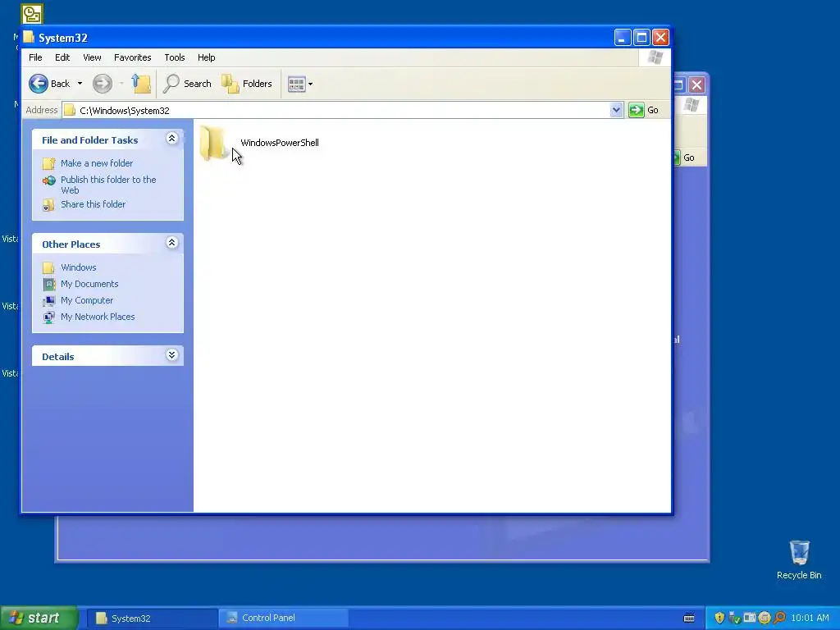
Task: Close the background Control Panel window
Action: 696,84
